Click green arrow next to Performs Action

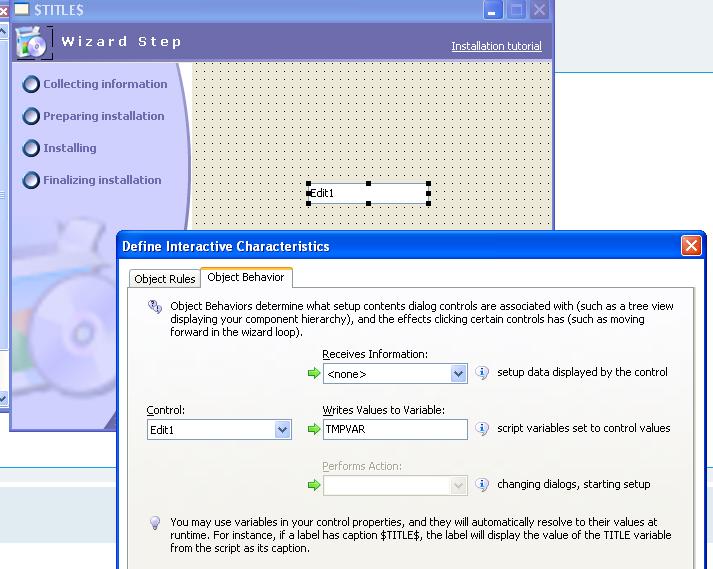tap(314, 485)
